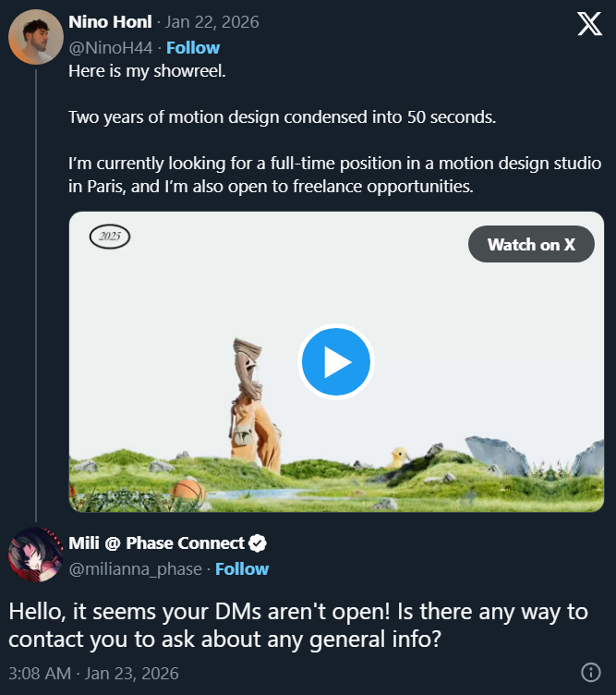Click the oval 2025 badge in the video
The height and width of the screenshot is (695, 616).
coord(110,238)
